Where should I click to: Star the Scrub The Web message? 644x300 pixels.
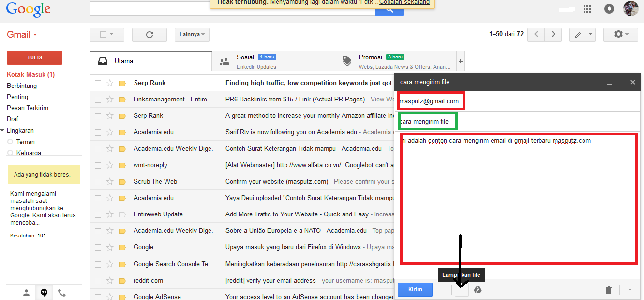(110, 181)
